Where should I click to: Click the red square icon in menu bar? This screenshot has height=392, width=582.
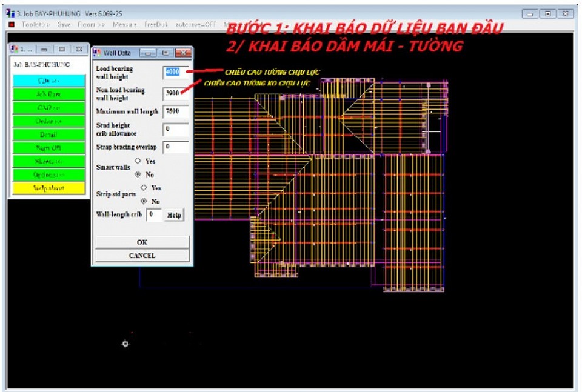(11, 25)
